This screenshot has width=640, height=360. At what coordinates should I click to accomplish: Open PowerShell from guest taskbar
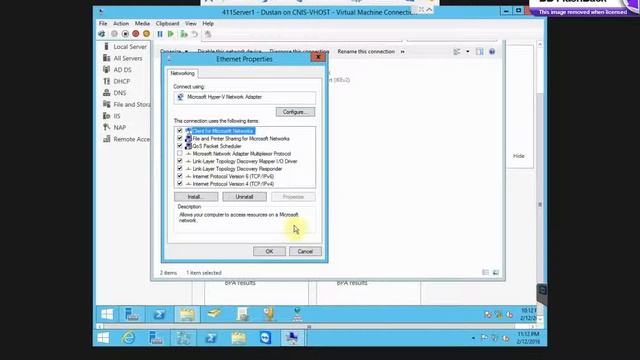(159, 314)
